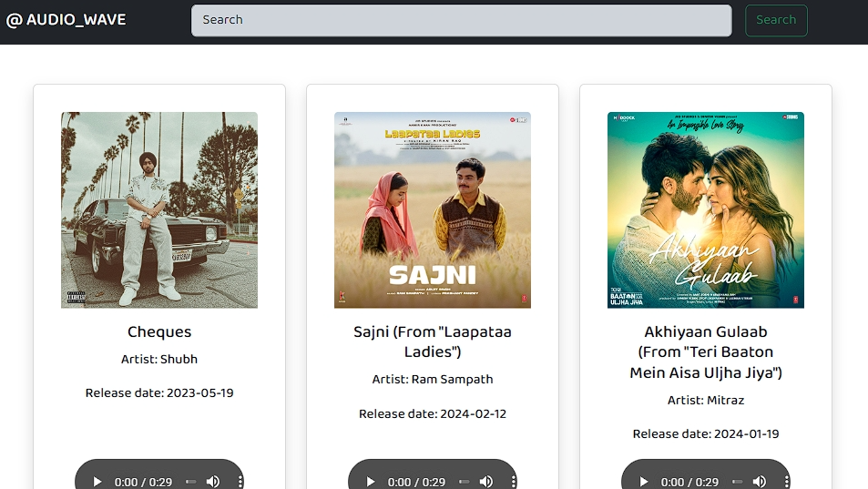Mute the Cheques audio player
This screenshot has height=489, width=868.
(x=213, y=482)
